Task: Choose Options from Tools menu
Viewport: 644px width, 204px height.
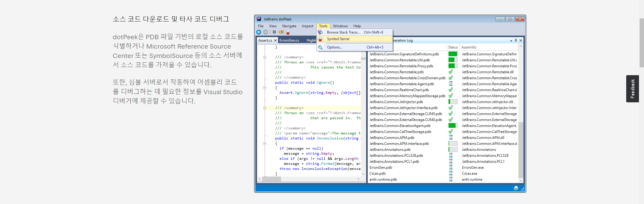Action: (x=355, y=47)
